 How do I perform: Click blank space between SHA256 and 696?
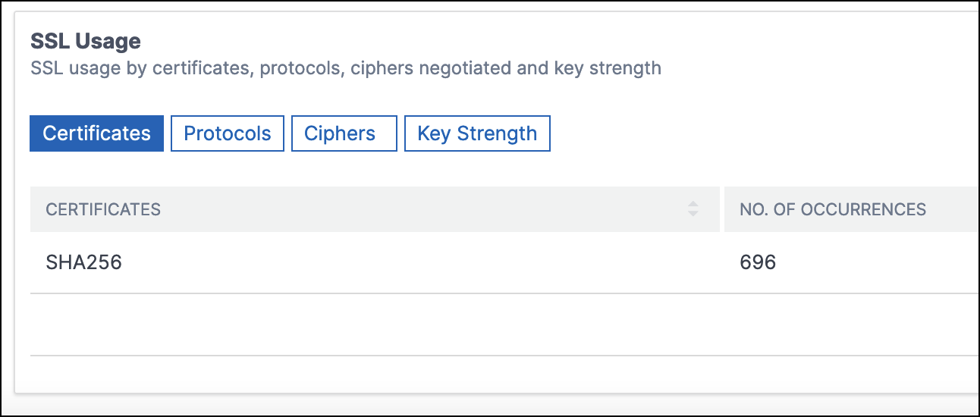click(455, 262)
